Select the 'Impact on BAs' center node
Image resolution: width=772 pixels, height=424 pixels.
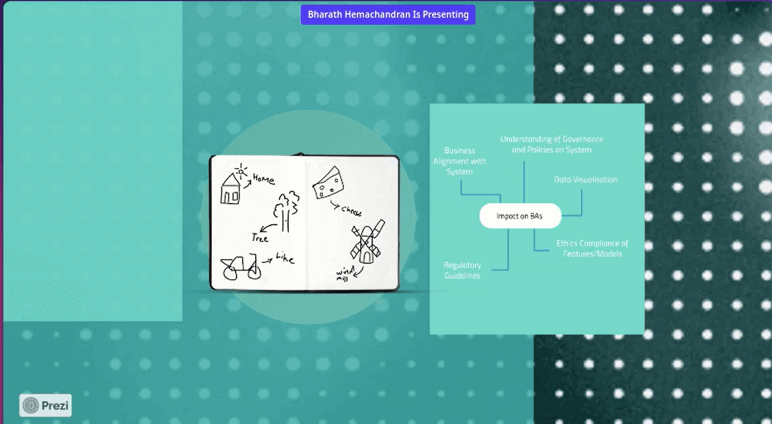point(520,216)
